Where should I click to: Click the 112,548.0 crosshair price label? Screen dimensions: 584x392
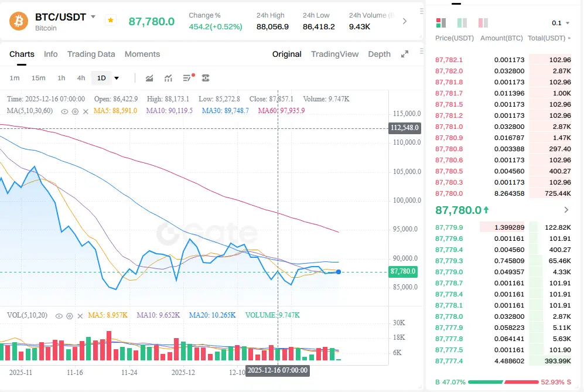[405, 128]
